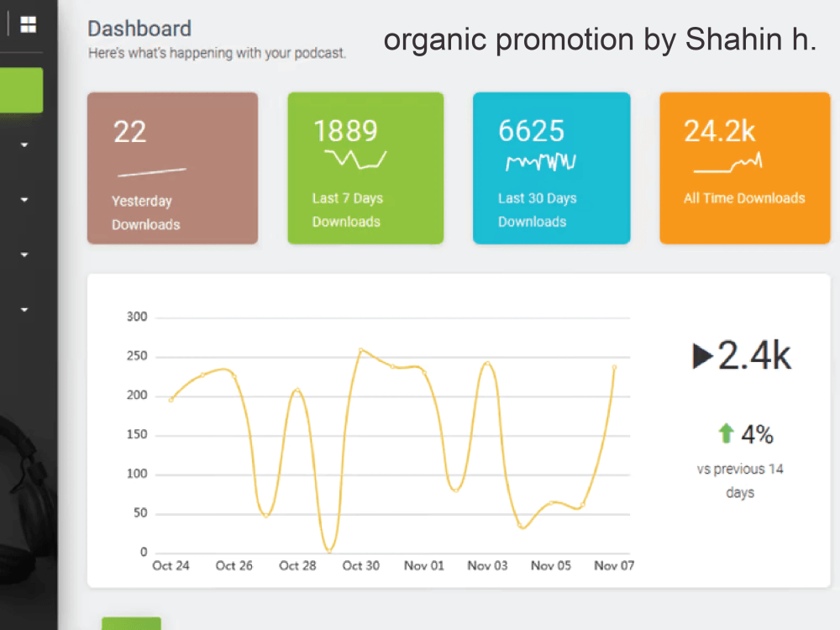Click the 300 y-axis label
Image resolution: width=840 pixels, height=630 pixels.
click(137, 317)
